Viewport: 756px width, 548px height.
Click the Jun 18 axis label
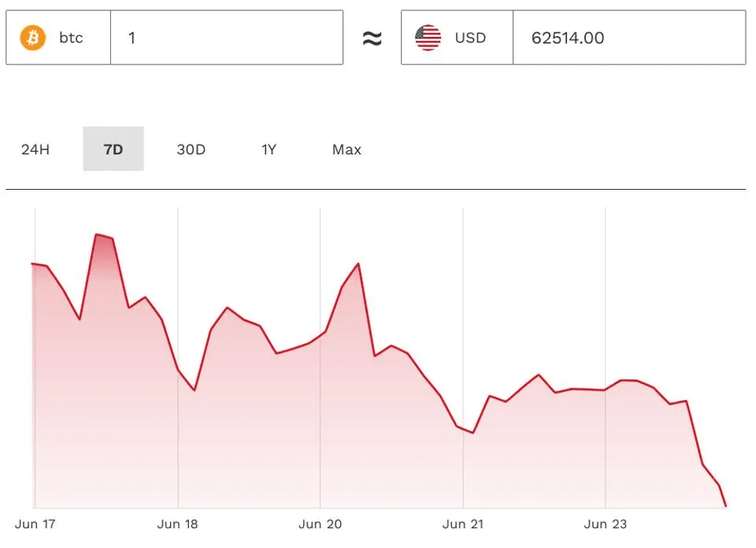point(177,524)
